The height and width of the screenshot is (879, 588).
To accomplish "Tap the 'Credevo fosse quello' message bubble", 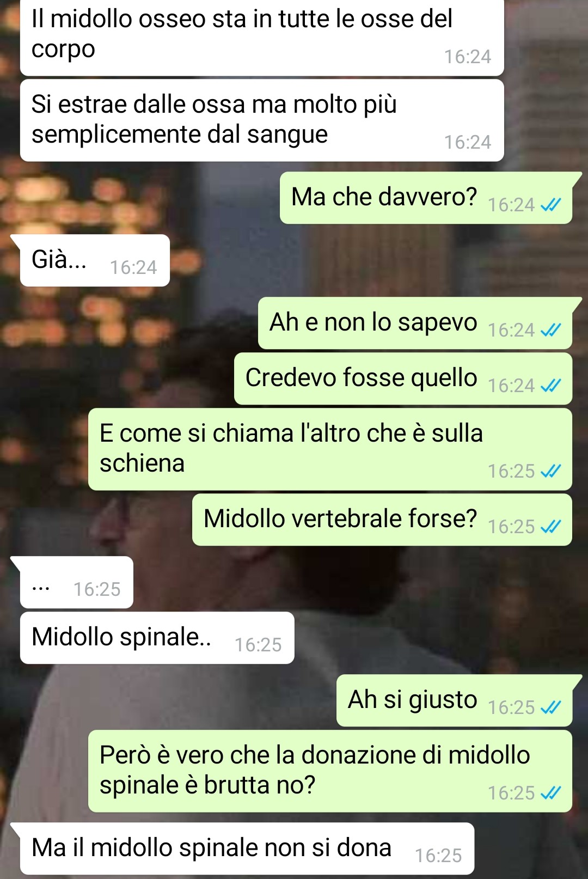I will pyautogui.click(x=403, y=379).
